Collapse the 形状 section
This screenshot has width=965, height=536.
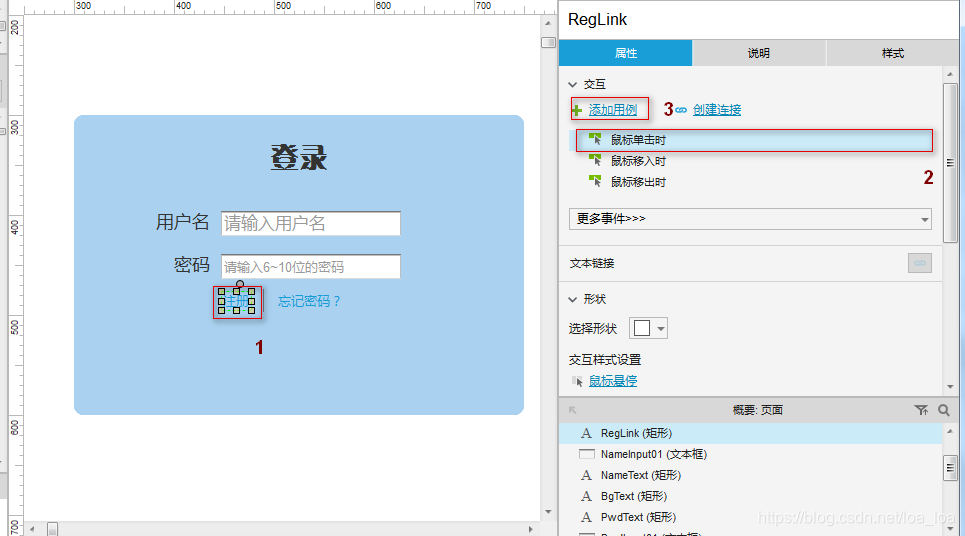[x=573, y=299]
